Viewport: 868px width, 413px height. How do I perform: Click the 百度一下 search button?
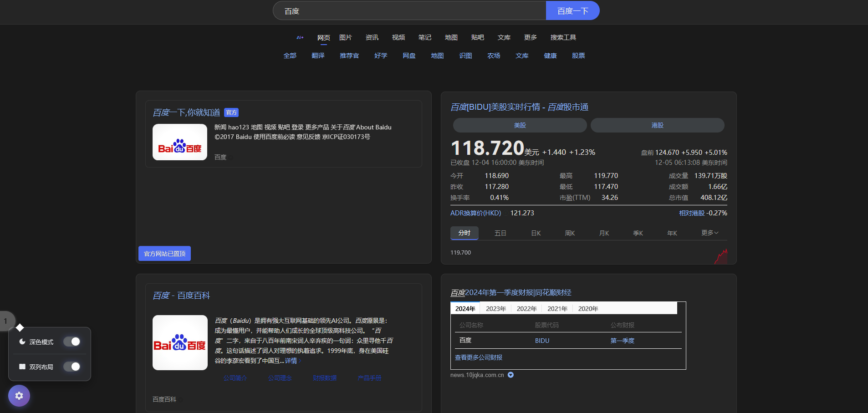573,10
